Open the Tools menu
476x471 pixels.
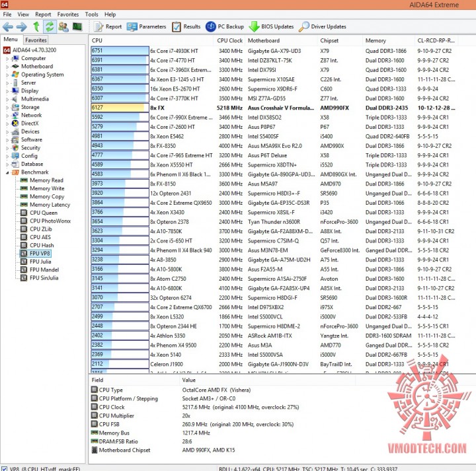click(91, 15)
